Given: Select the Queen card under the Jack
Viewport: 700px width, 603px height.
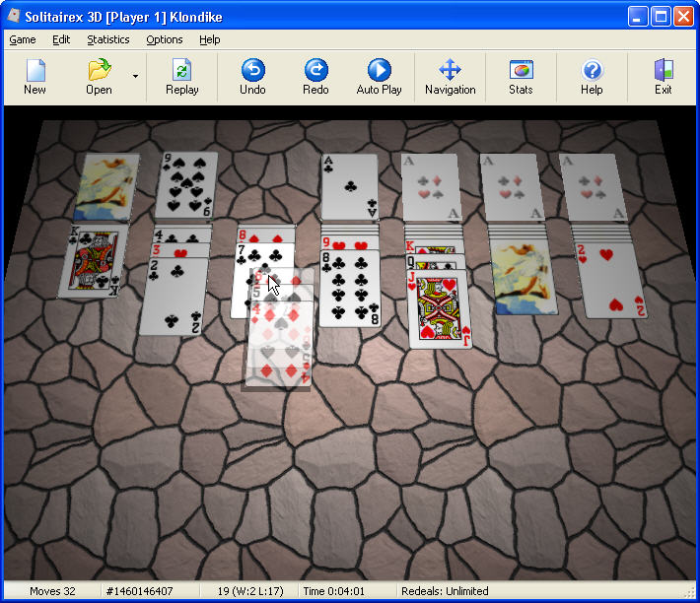Looking at the screenshot, I should pos(435,262).
